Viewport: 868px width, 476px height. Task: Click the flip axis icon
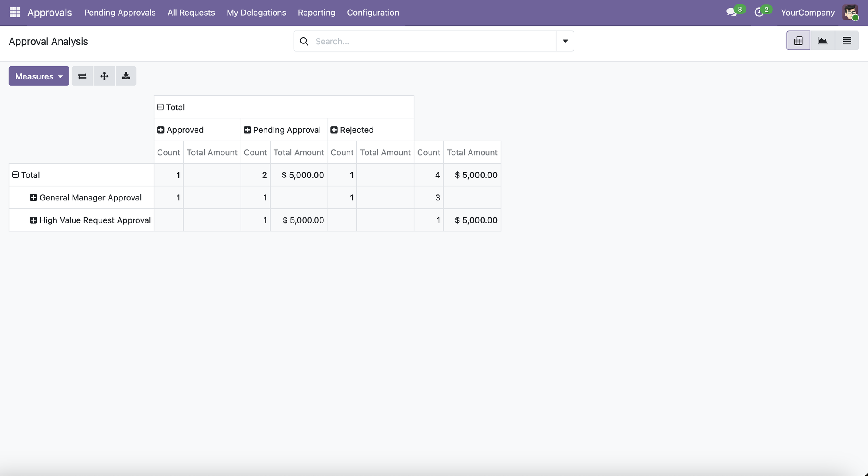[x=82, y=76]
